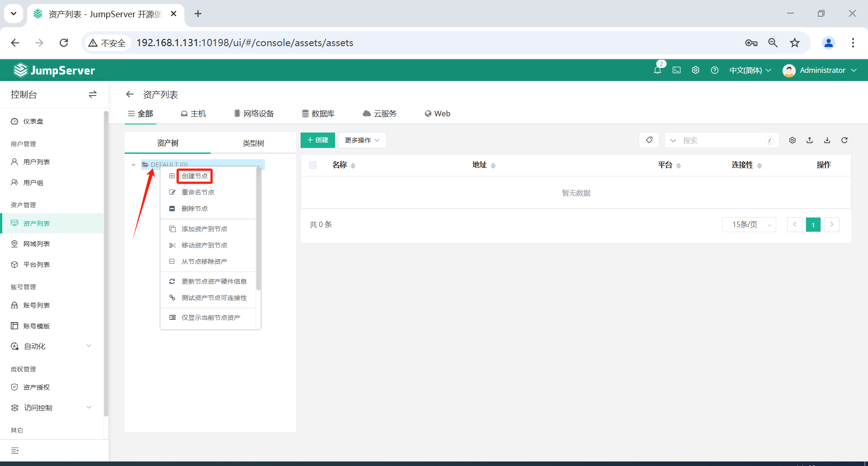Open the notifications bell icon
The height and width of the screenshot is (466, 868).
(657, 70)
